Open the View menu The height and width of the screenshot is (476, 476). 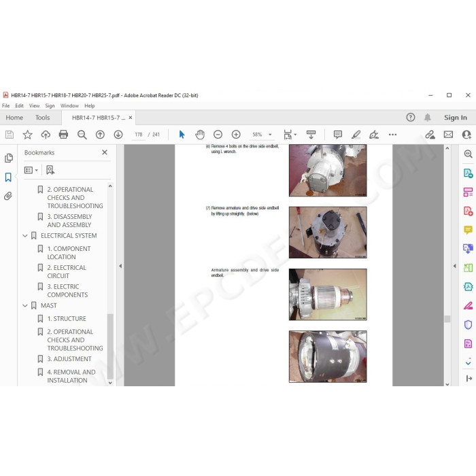[x=34, y=105]
